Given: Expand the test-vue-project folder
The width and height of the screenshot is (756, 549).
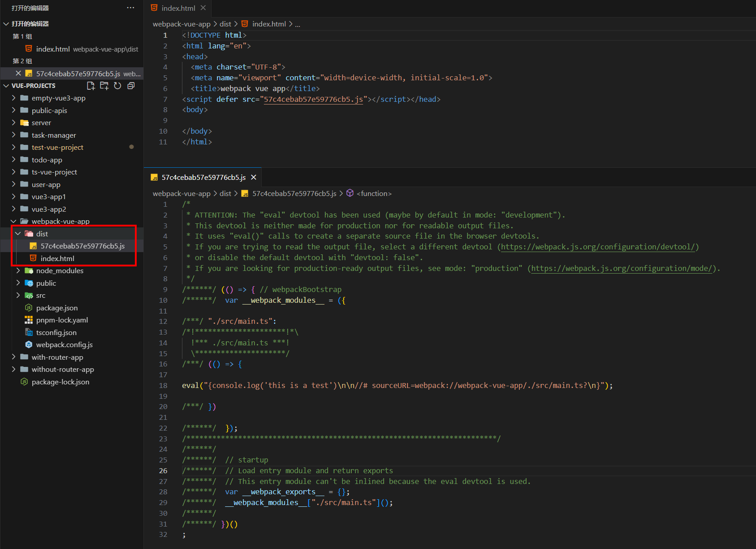Looking at the screenshot, I should pyautogui.click(x=13, y=148).
